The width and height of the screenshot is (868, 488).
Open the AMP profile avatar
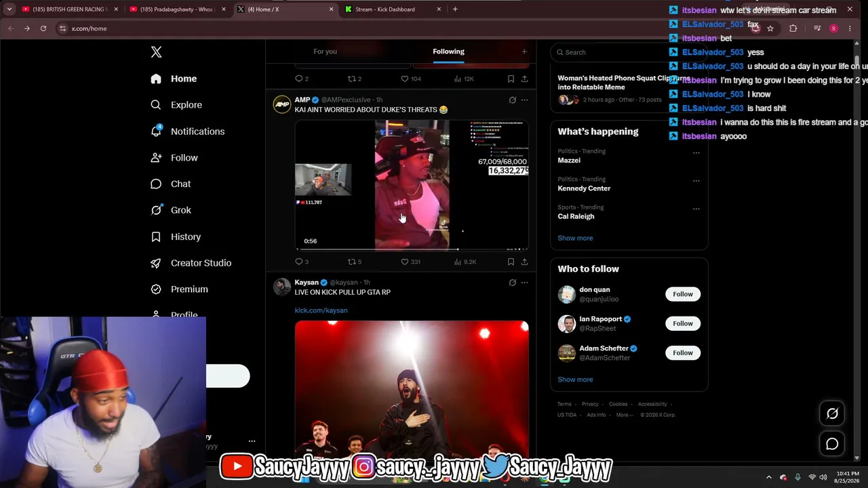[282, 104]
